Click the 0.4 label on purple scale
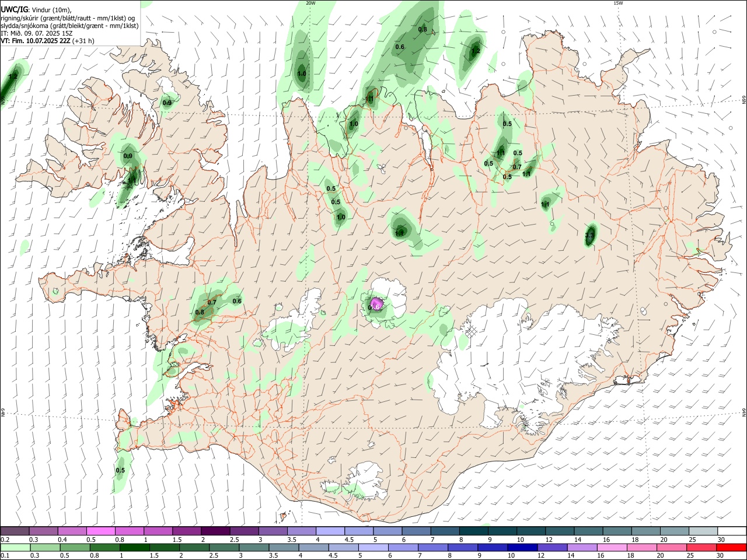Screen dimensions: 747x560 pos(62,540)
